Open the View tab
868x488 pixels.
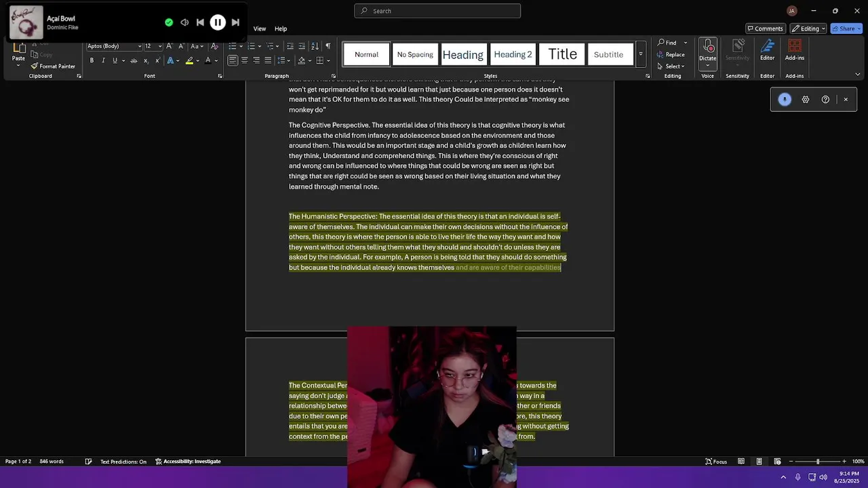(260, 28)
